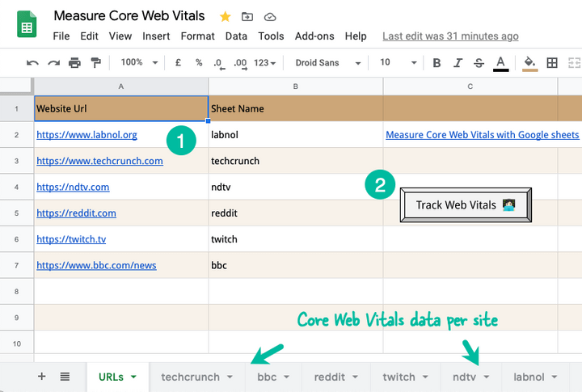
Task: Increase decimal places
Action: click(240, 64)
